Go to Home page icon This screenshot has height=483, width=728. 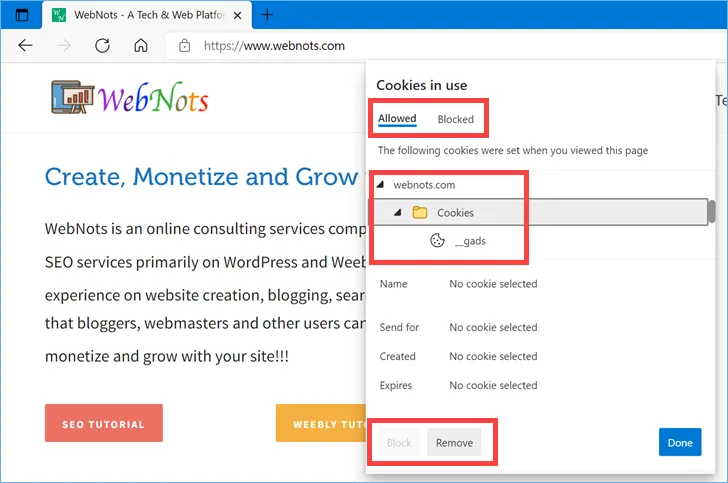(x=141, y=46)
